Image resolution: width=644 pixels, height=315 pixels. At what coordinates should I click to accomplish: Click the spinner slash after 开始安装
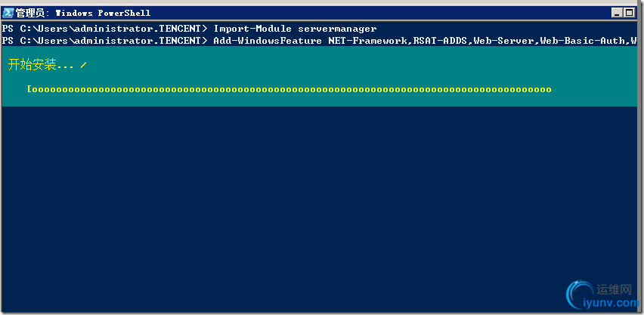(x=83, y=65)
